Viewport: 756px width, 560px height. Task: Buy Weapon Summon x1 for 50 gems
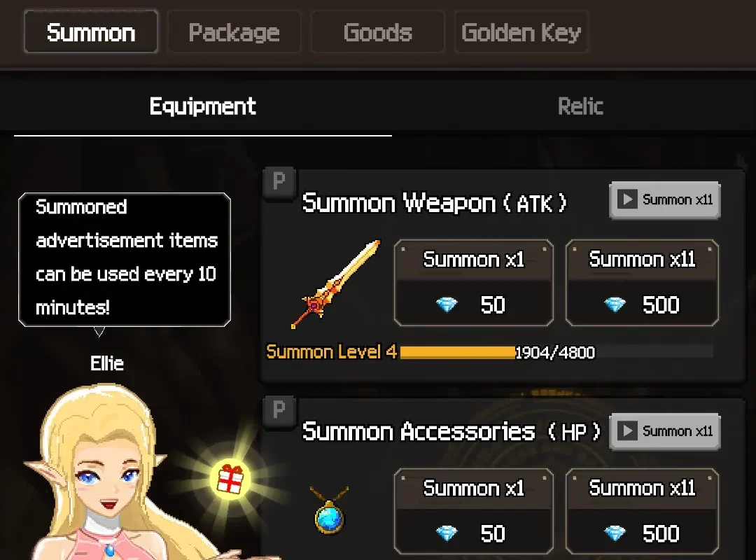473,283
